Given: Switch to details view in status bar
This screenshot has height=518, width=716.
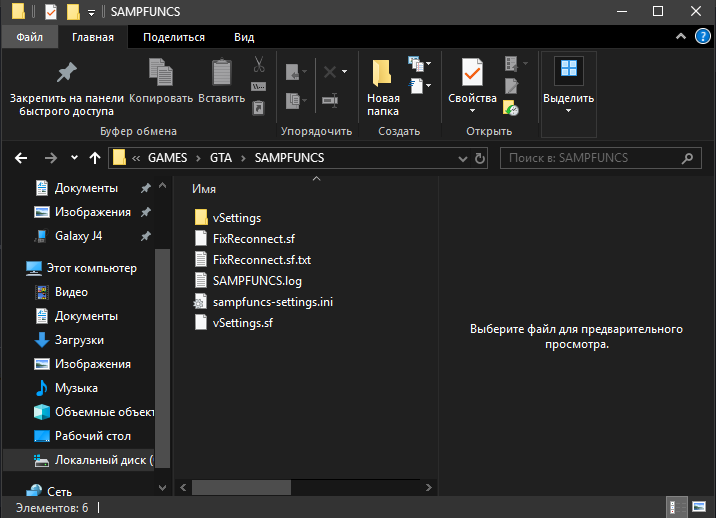Looking at the screenshot, I should [x=677, y=508].
